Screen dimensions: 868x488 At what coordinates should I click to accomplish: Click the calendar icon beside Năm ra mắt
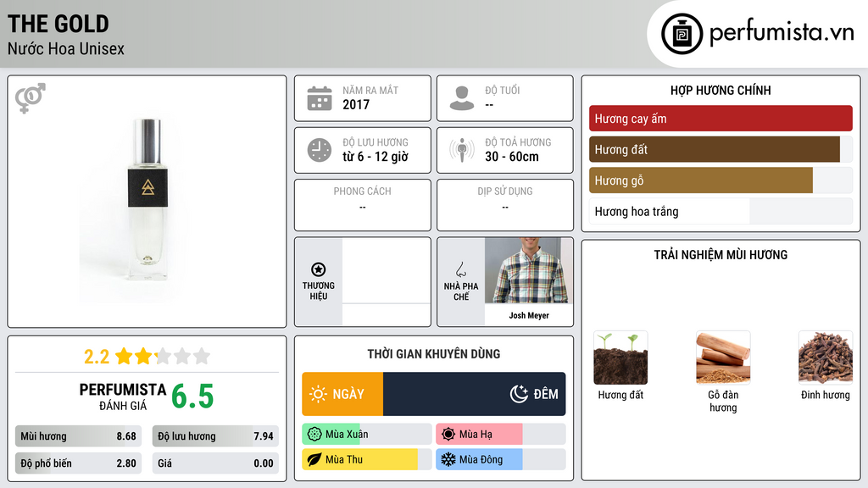point(320,98)
